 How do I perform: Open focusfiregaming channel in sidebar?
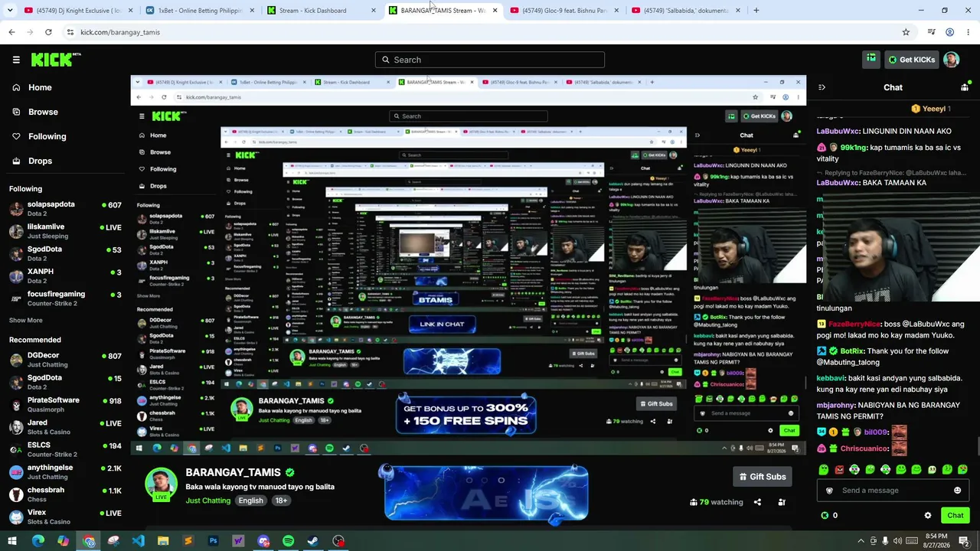point(65,298)
